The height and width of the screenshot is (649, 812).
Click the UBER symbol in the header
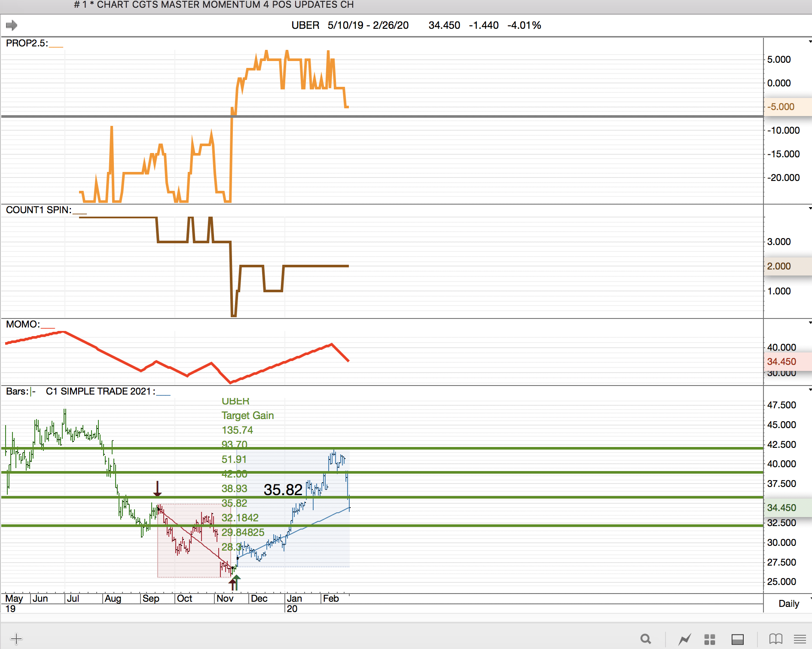pyautogui.click(x=305, y=25)
